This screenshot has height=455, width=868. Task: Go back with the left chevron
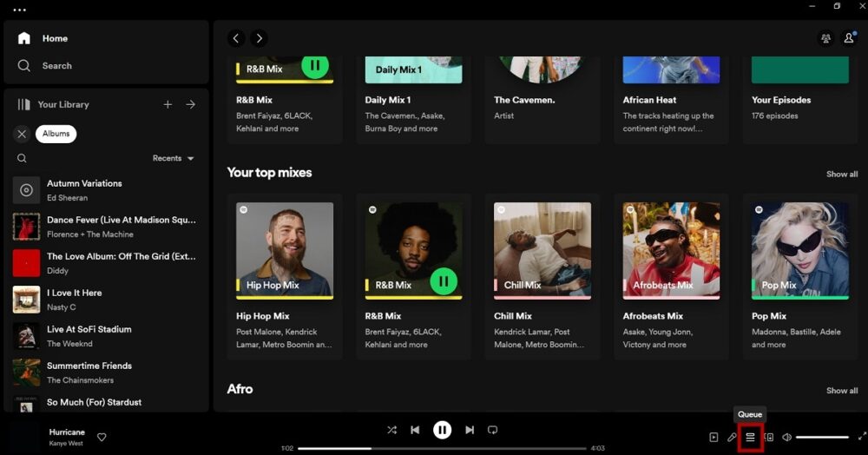tap(236, 38)
